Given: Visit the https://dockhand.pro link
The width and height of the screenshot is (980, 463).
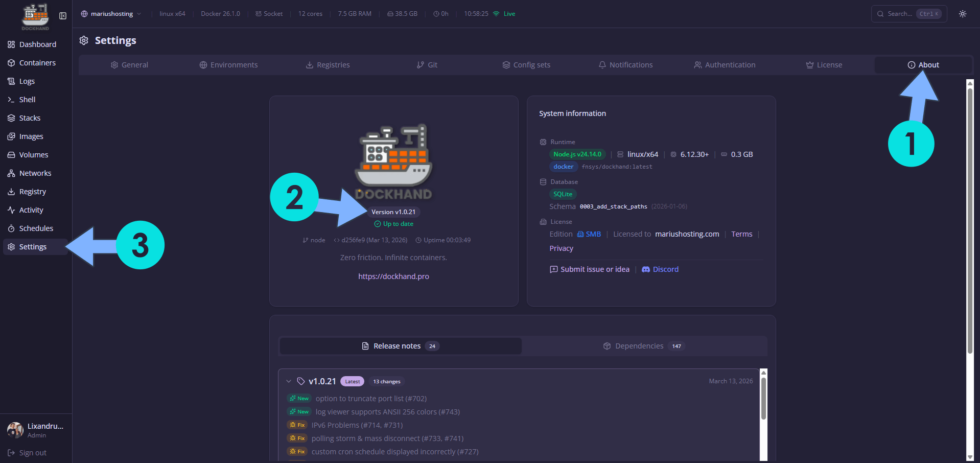Looking at the screenshot, I should [393, 276].
